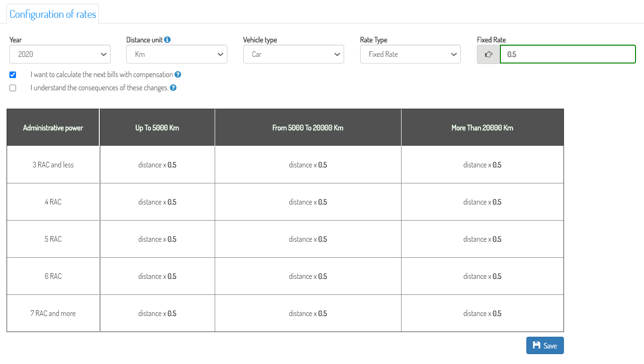Open the Distance unit dropdown showing Km
644x364 pixels.
point(177,54)
